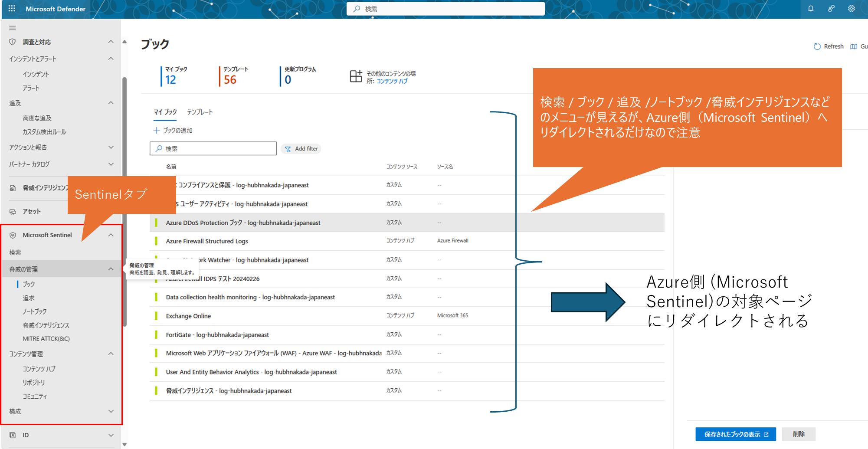Click the Microsoft Sentinel shield icon
This screenshot has width=868, height=449.
point(13,235)
